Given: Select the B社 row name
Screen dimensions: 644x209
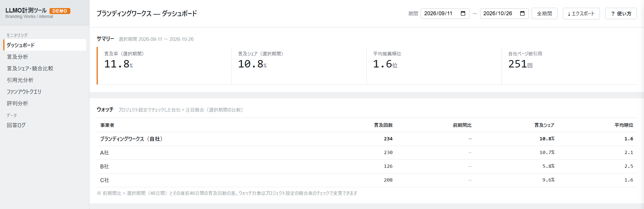Looking at the screenshot, I should pos(105,166).
